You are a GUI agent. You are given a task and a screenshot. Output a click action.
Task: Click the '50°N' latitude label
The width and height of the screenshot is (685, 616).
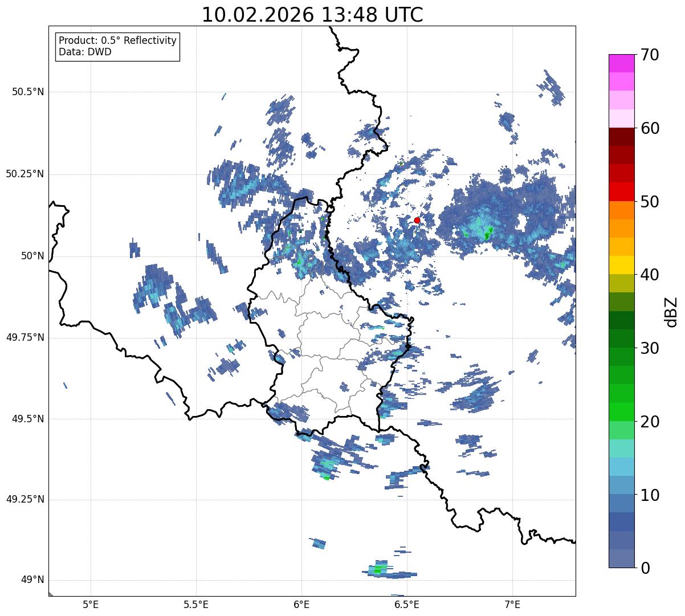point(32,256)
